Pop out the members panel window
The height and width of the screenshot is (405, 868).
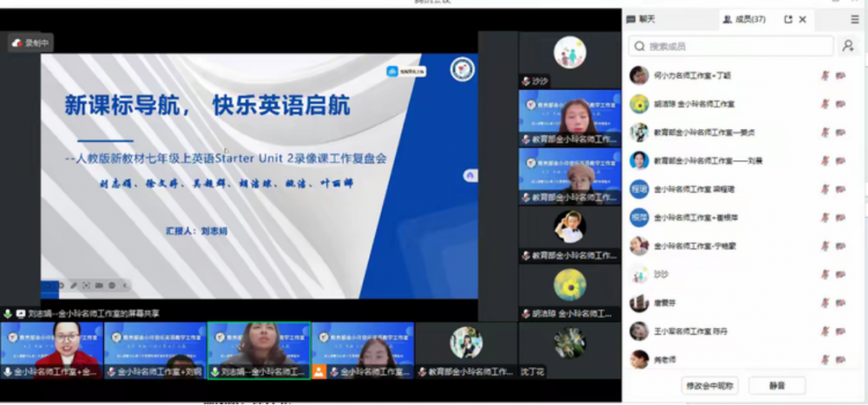(788, 19)
